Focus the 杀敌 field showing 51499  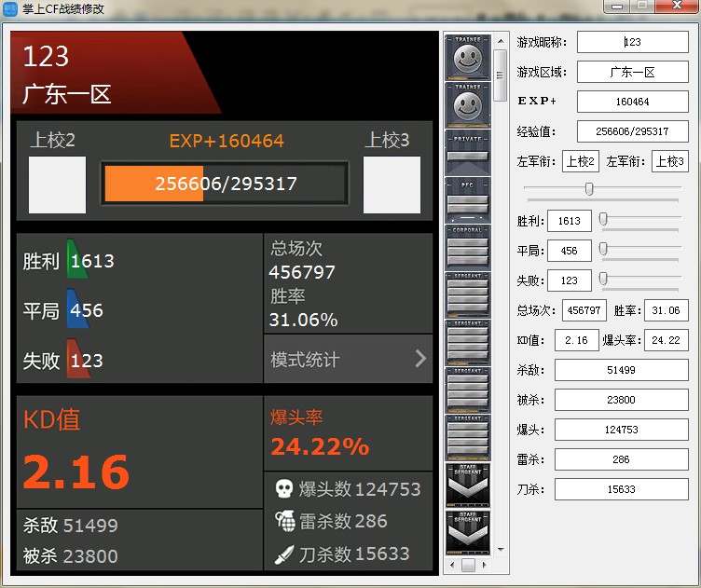click(622, 370)
